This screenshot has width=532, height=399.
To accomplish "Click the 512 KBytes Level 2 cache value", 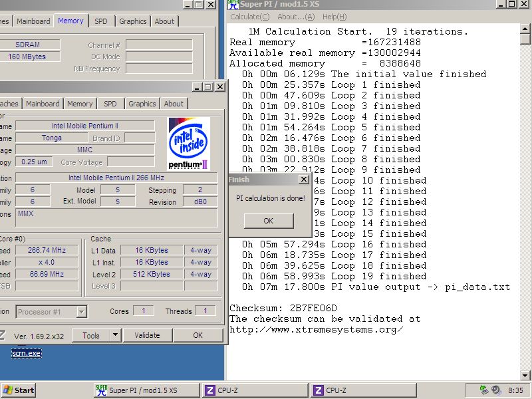I will click(152, 274).
